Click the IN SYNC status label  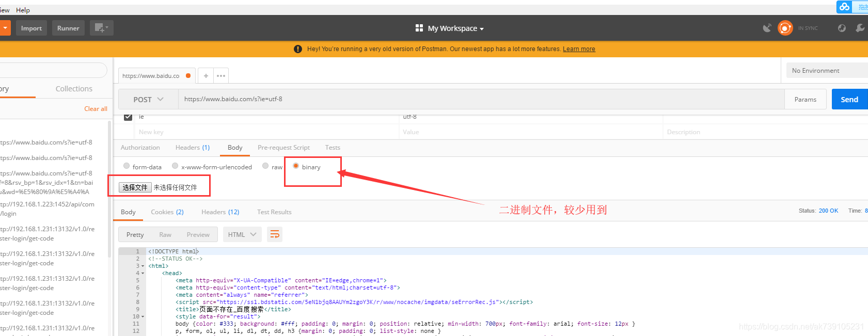[x=808, y=28]
